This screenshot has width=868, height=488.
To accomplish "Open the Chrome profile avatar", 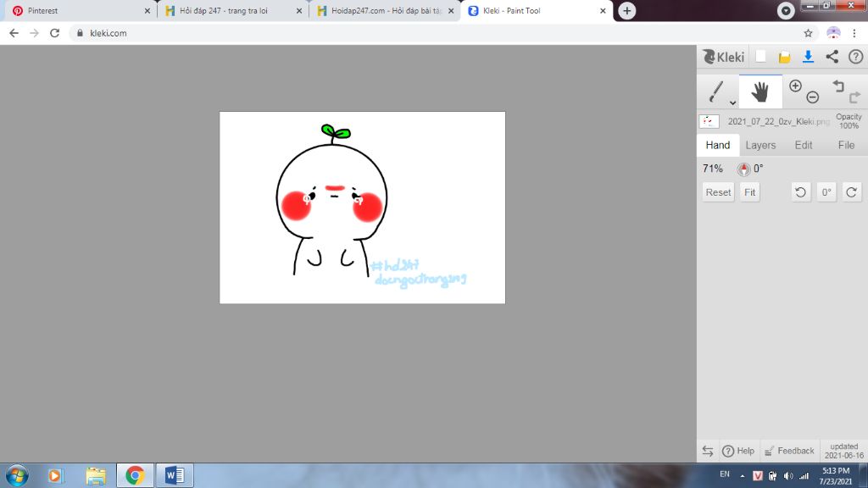I will coord(833,33).
